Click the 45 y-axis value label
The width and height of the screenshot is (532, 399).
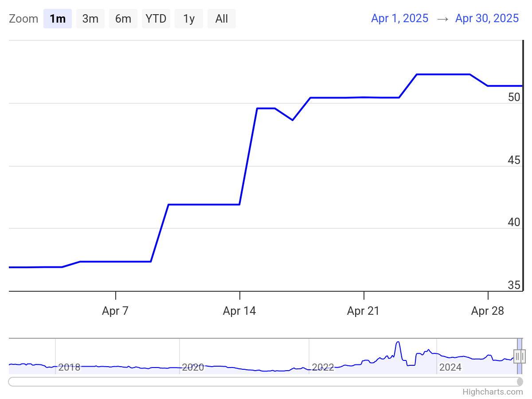tap(514, 160)
